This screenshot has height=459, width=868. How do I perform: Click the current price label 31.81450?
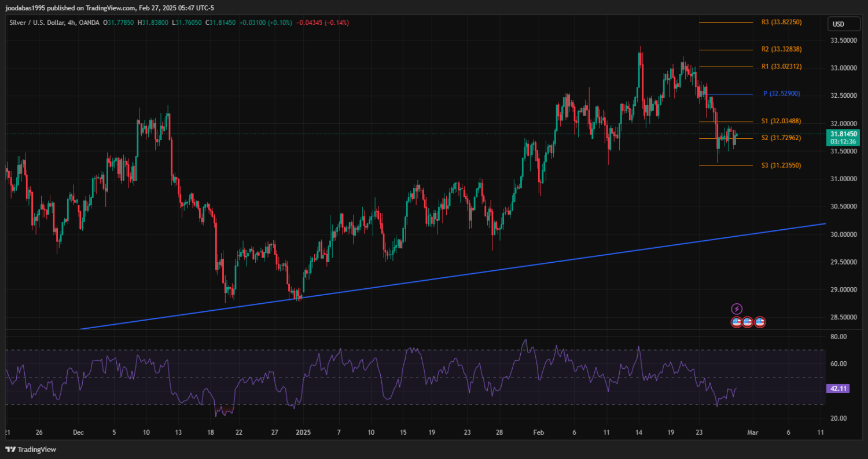(843, 134)
